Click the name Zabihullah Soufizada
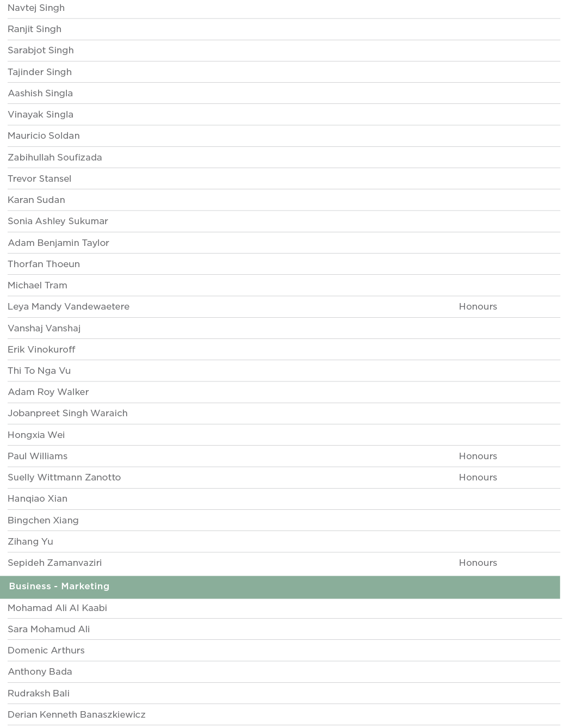The image size is (564, 728). point(54,157)
